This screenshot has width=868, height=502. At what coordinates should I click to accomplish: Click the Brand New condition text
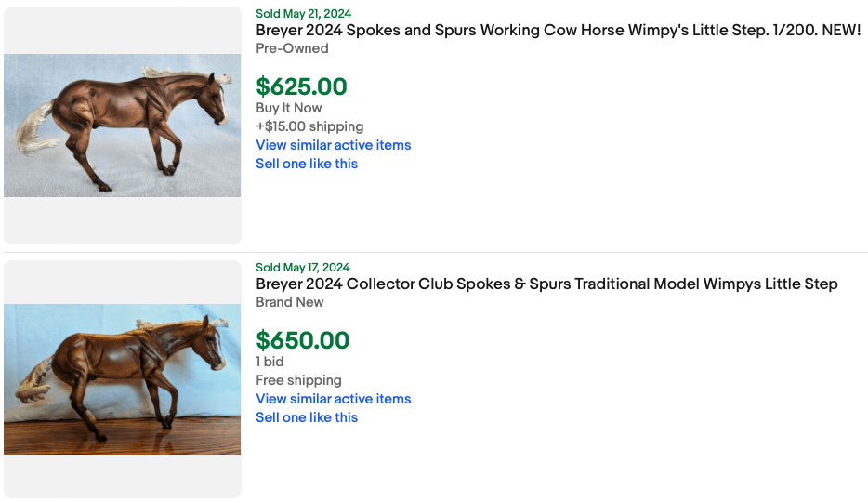click(290, 302)
